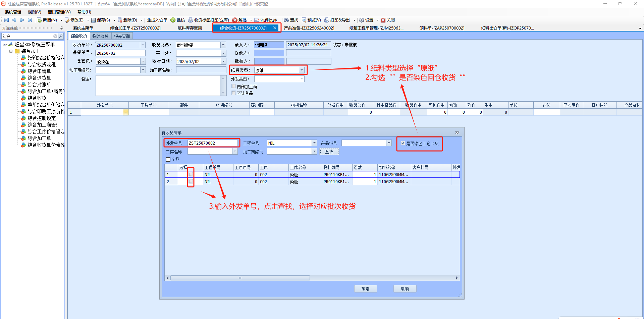Open 流程轨迹 process trace
The width and height of the screenshot is (644, 319).
pyautogui.click(x=266, y=20)
